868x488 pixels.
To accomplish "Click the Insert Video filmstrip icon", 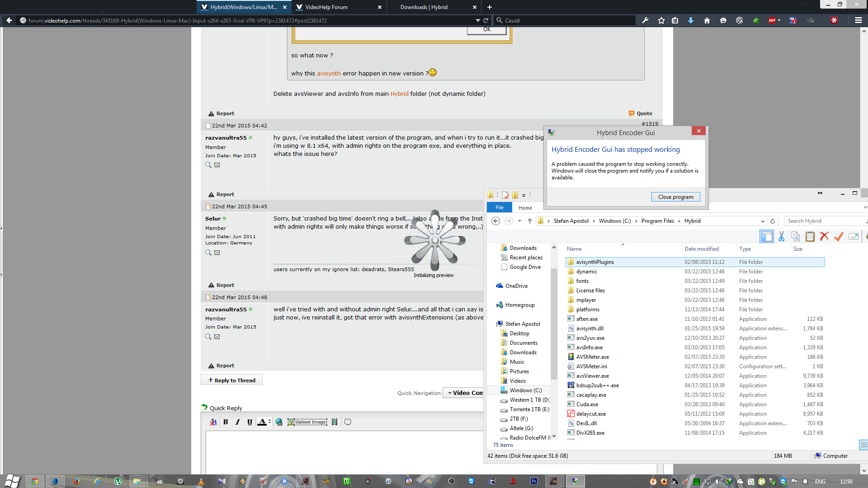I will pos(335,422).
